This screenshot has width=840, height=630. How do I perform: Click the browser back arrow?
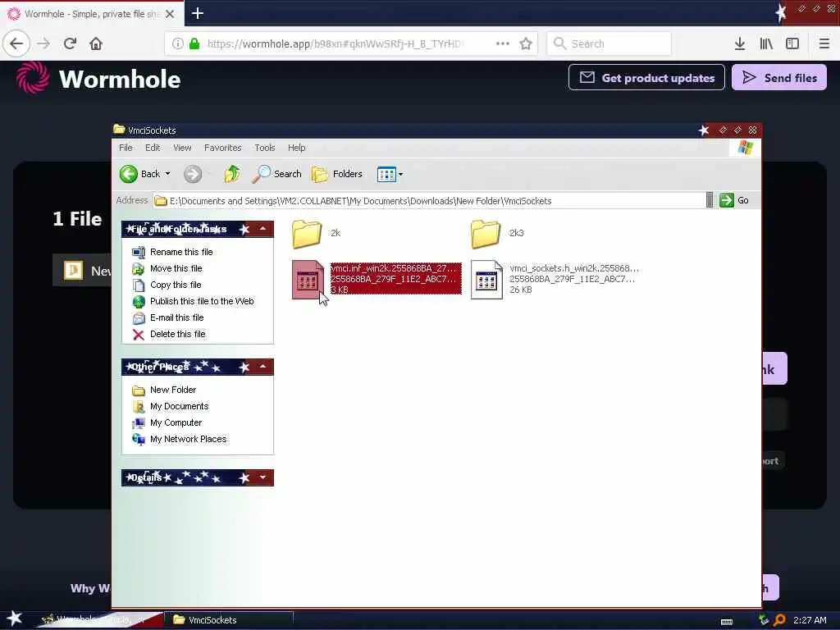16,43
